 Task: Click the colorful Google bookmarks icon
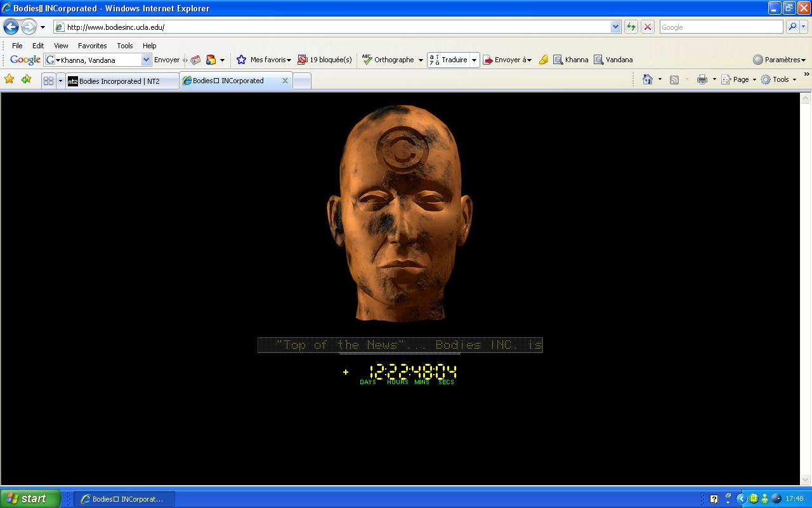[x=211, y=60]
